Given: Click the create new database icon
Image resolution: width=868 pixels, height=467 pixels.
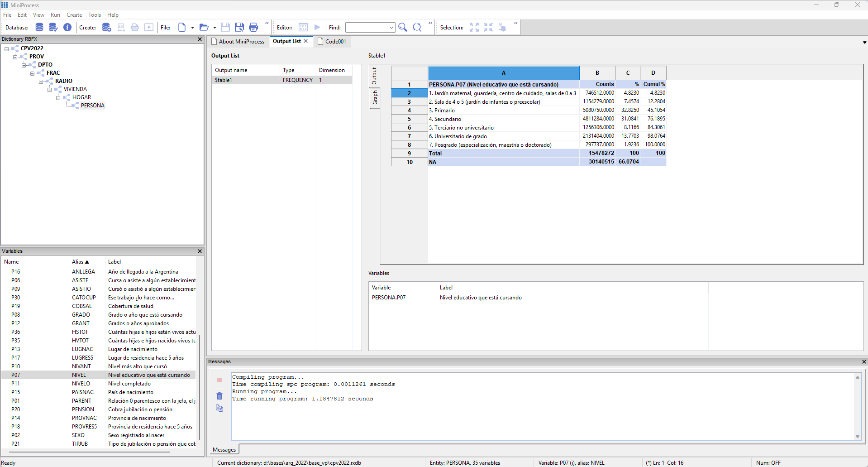Looking at the screenshot, I should coord(106,27).
